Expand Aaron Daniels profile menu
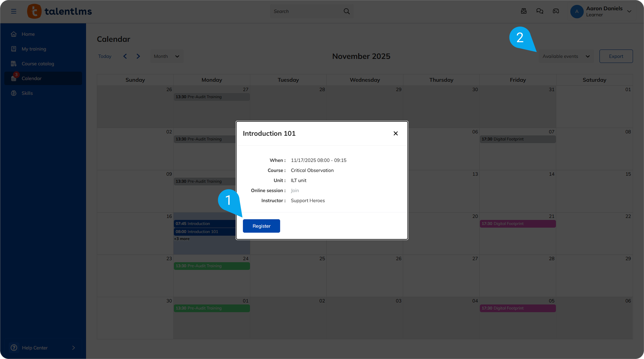Screen dimensions: 644x359 [x=629, y=11]
